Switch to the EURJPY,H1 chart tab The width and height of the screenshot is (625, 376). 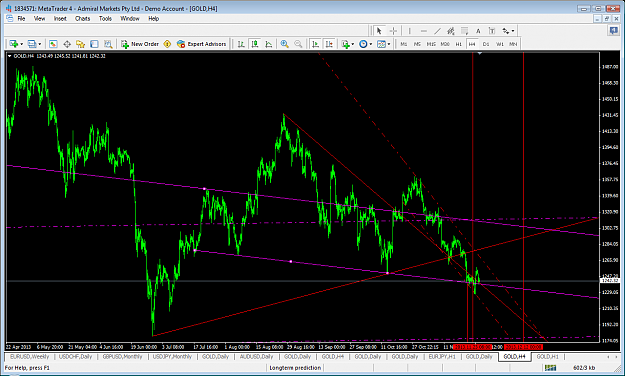point(442,356)
